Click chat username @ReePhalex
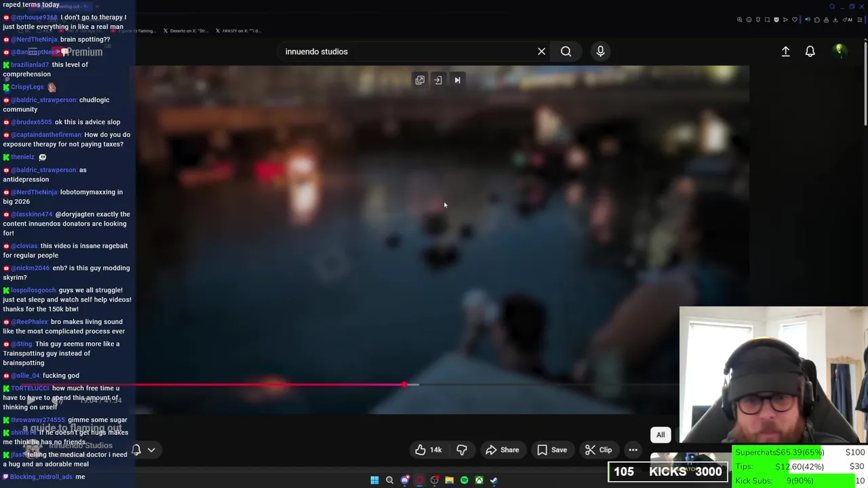Image resolution: width=868 pixels, height=488 pixels. 30,322
